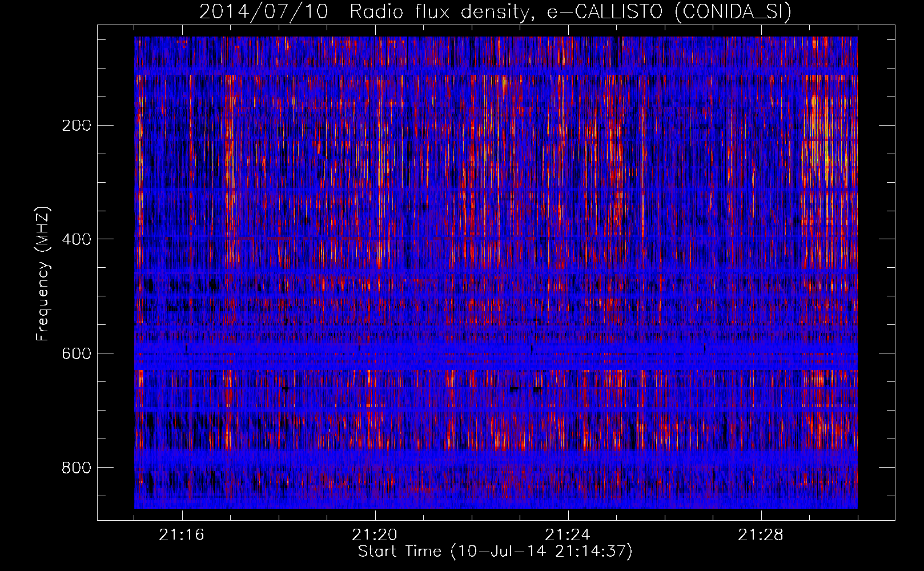Click the plot title mentioning e-CALLISTO
Image resolution: width=924 pixels, height=571 pixels.
click(x=495, y=11)
